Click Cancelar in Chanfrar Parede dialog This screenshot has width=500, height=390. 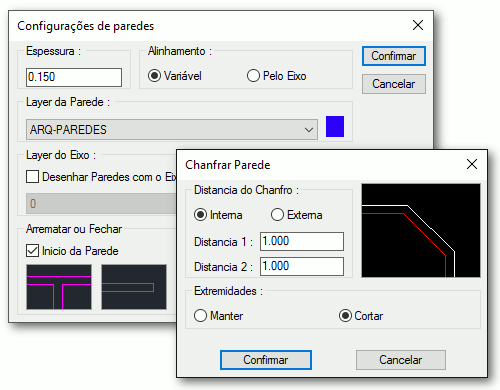click(x=401, y=360)
